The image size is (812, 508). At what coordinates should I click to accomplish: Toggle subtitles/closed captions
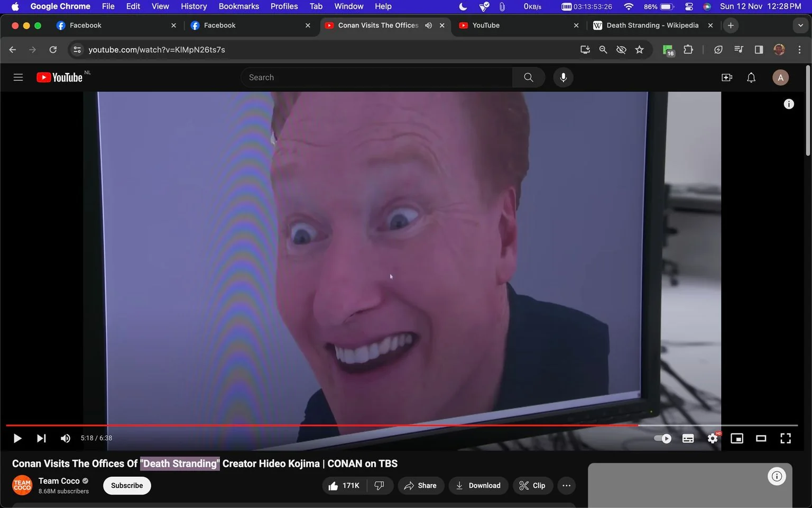(688, 438)
